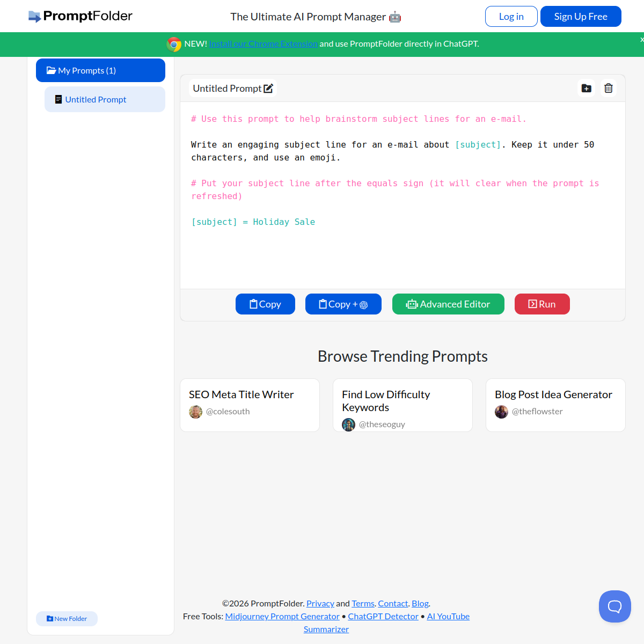Move prompt to a folder using the folder-plus icon
The height and width of the screenshot is (644, 644).
coord(586,88)
